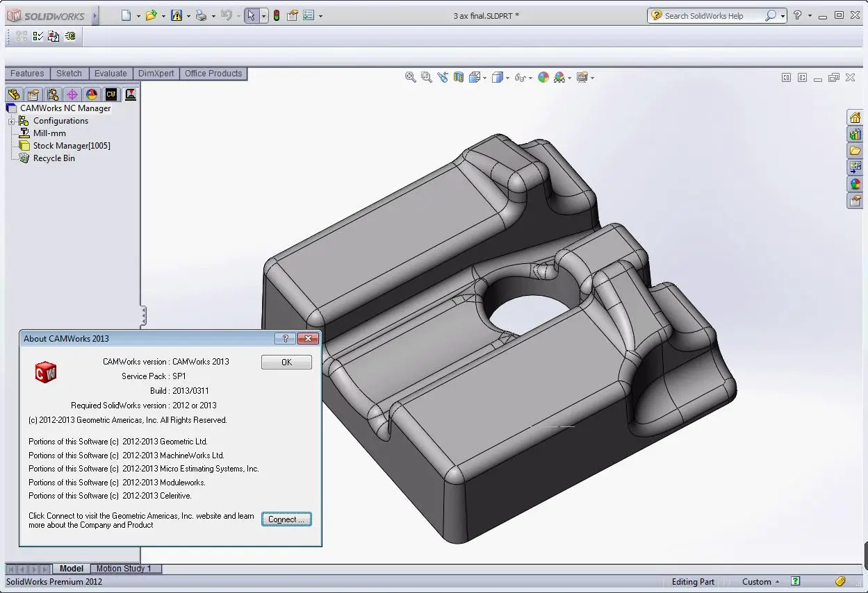Switch to the DimXpert tab

pyautogui.click(x=156, y=74)
